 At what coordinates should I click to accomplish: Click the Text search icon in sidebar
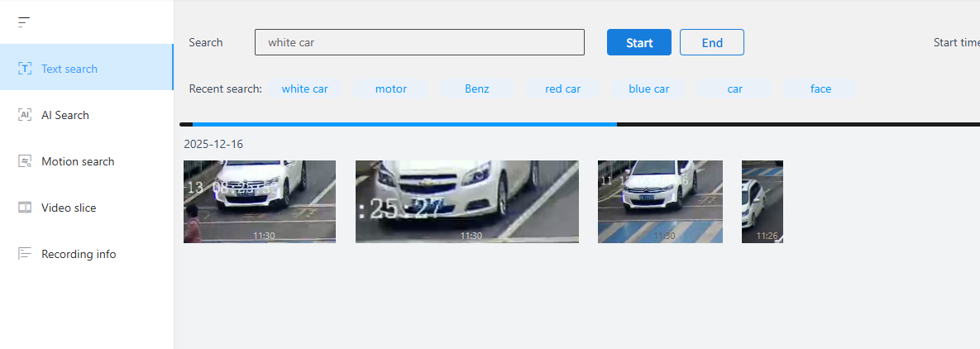tap(25, 69)
